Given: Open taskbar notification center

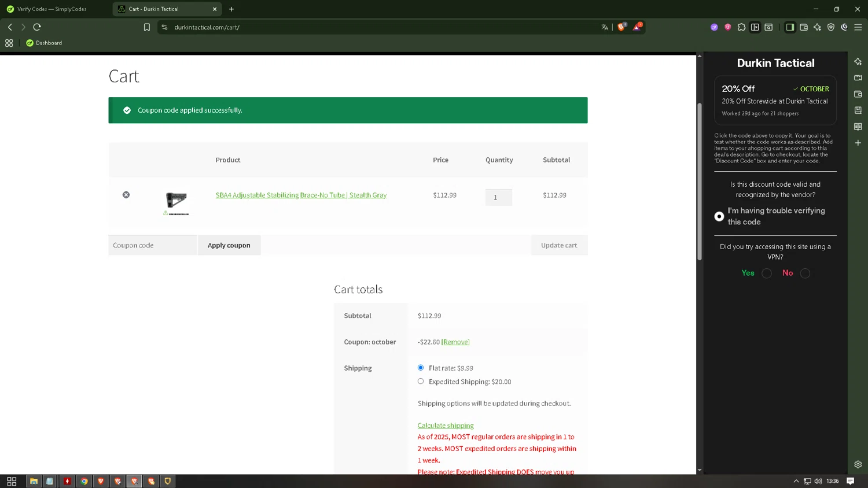Looking at the screenshot, I should pos(851,481).
